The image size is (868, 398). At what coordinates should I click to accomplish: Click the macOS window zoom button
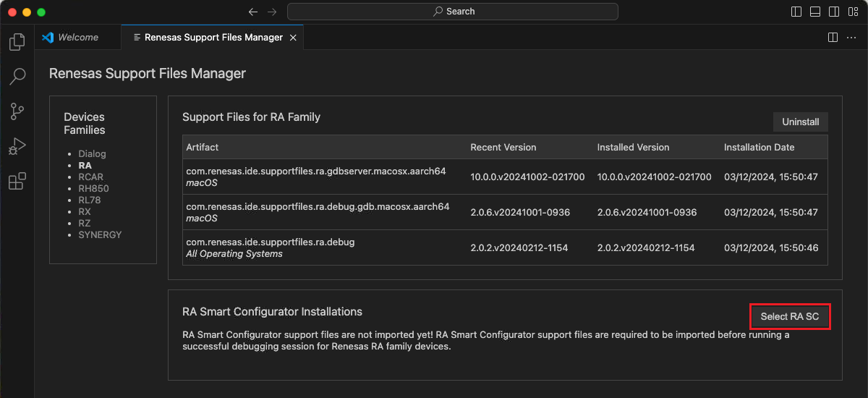coord(41,12)
